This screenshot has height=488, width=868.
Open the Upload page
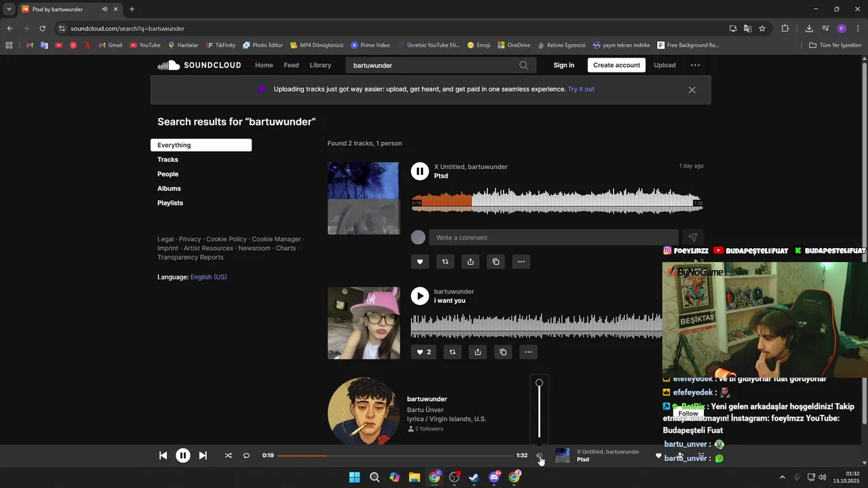pos(665,65)
